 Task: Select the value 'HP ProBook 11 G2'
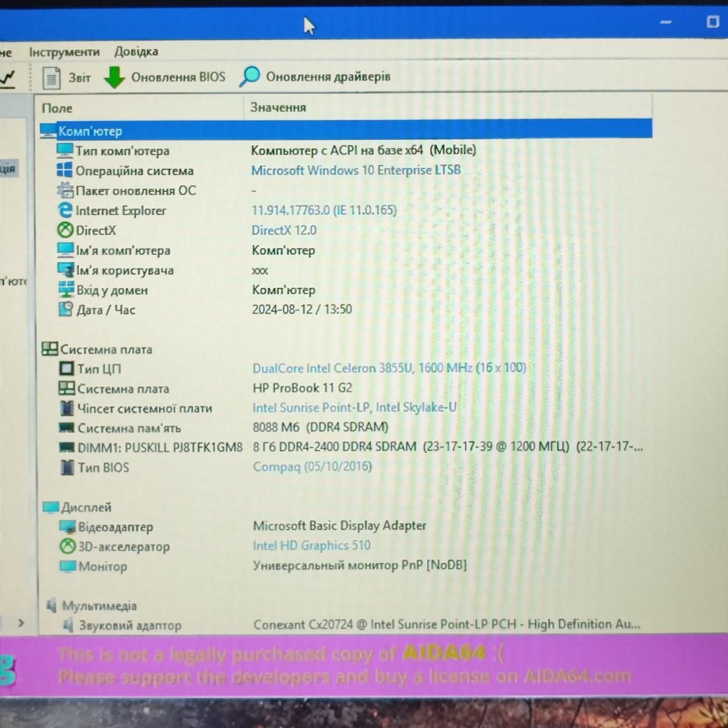coord(303,388)
